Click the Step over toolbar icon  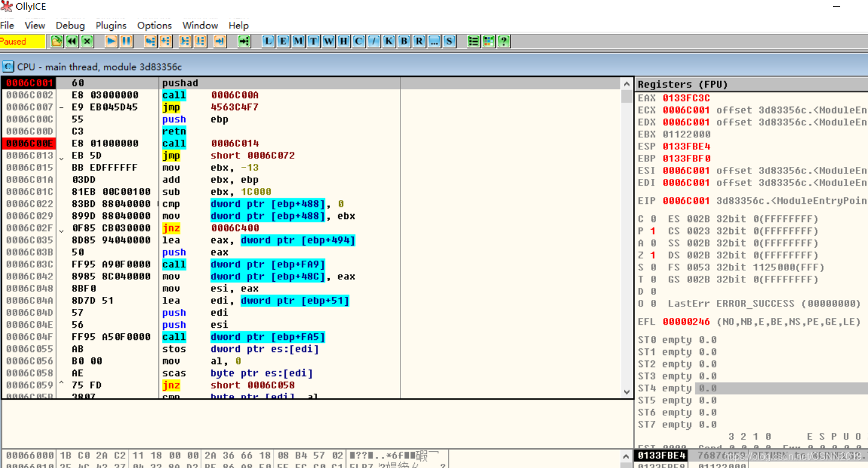[166, 41]
